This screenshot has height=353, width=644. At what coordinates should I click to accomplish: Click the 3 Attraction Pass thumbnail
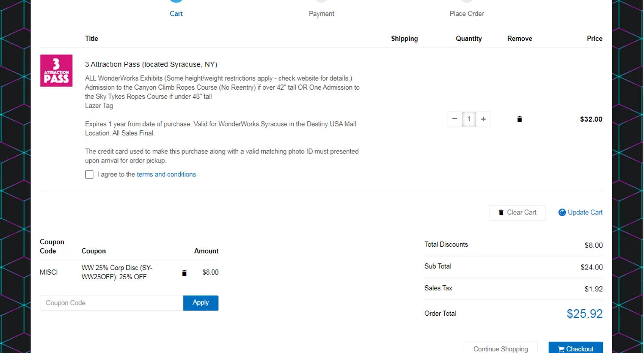(x=56, y=70)
